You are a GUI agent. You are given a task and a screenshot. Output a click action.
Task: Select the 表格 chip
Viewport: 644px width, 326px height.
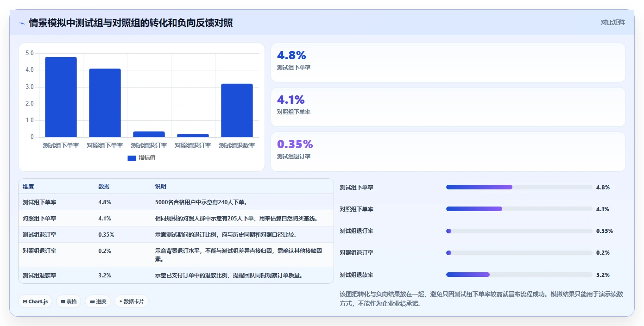pyautogui.click(x=69, y=301)
